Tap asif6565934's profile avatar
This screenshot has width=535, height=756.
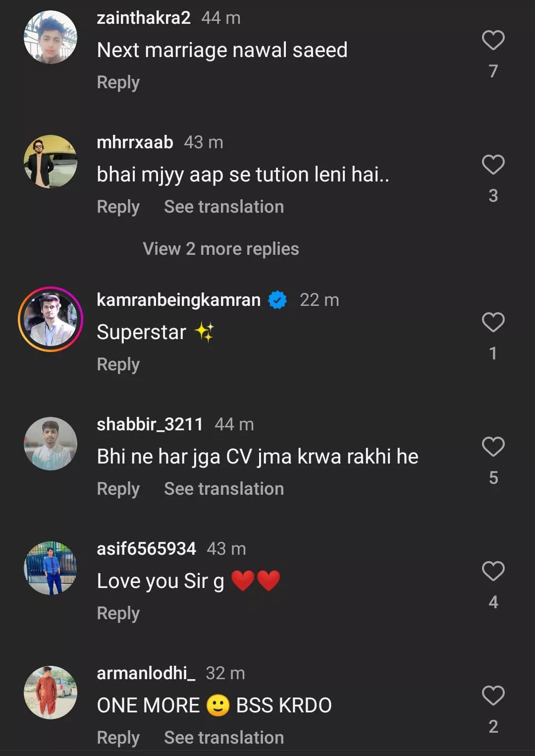click(51, 568)
